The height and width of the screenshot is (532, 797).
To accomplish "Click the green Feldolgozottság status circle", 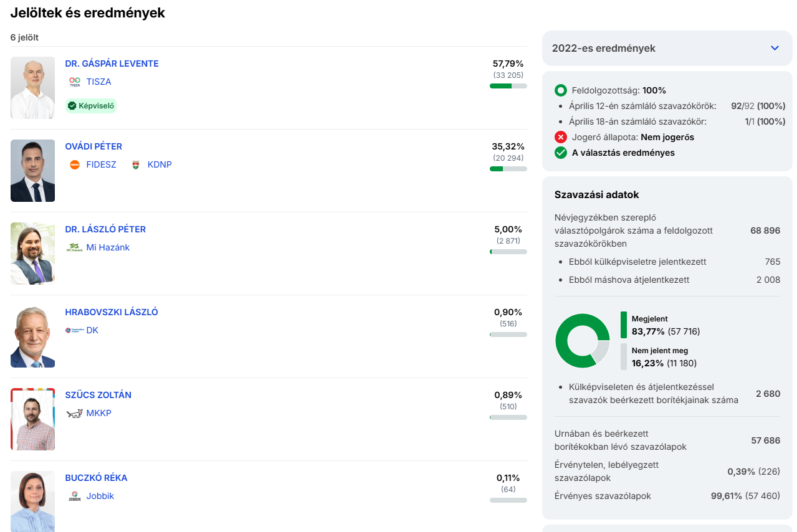I will point(561,90).
